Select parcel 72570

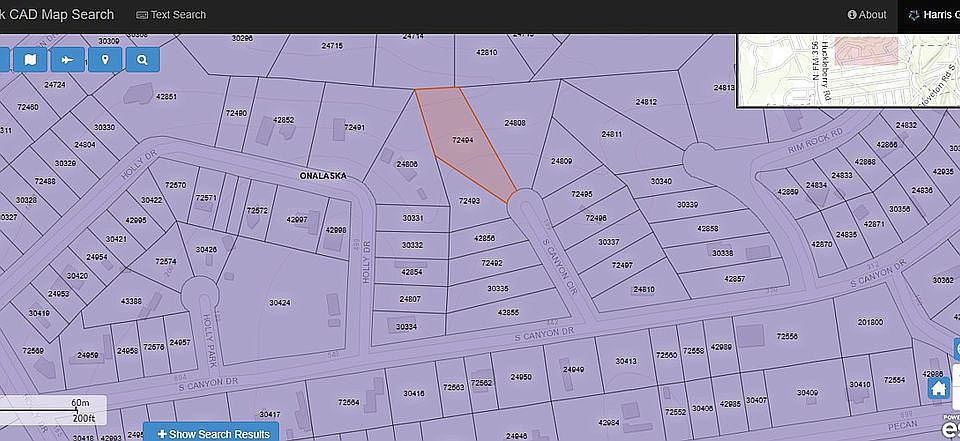(x=175, y=185)
